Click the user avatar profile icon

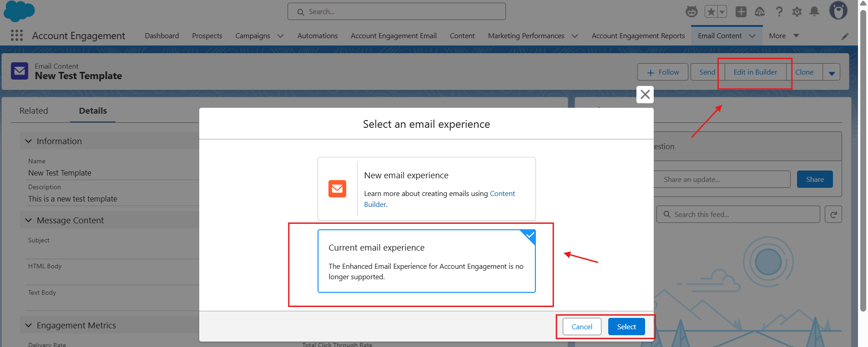pos(838,10)
